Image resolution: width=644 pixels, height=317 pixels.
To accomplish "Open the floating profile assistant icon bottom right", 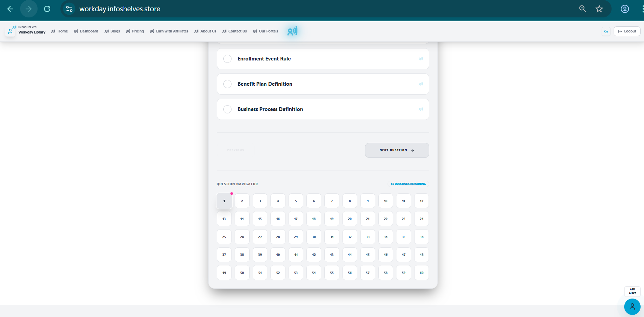I will pos(632,307).
